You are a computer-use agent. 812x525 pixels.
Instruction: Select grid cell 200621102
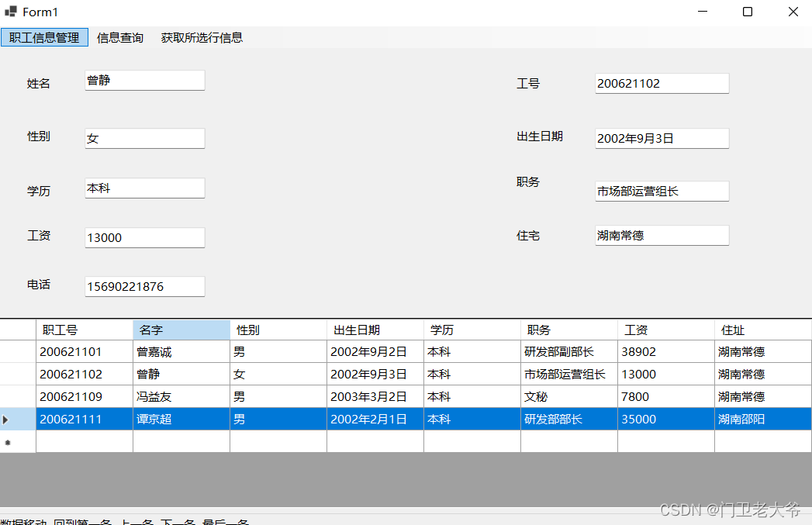coord(85,374)
